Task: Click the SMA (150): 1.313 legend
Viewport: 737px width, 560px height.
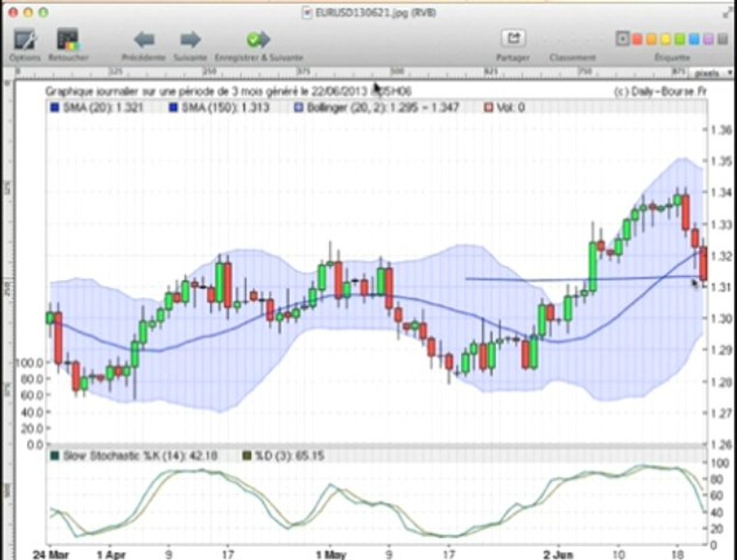Action: [x=219, y=107]
